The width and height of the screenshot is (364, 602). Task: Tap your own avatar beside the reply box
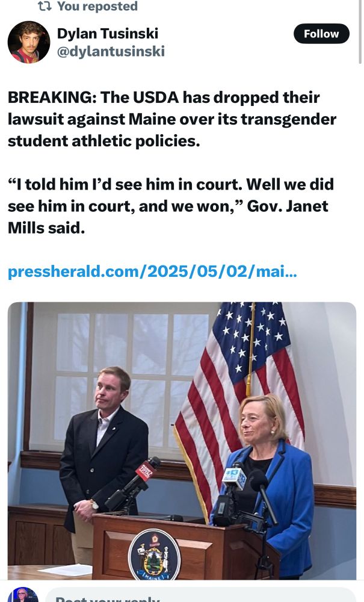pos(23,595)
